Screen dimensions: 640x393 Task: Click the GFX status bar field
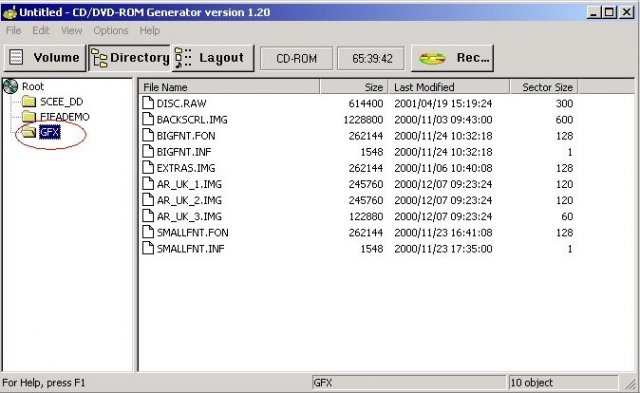409,383
